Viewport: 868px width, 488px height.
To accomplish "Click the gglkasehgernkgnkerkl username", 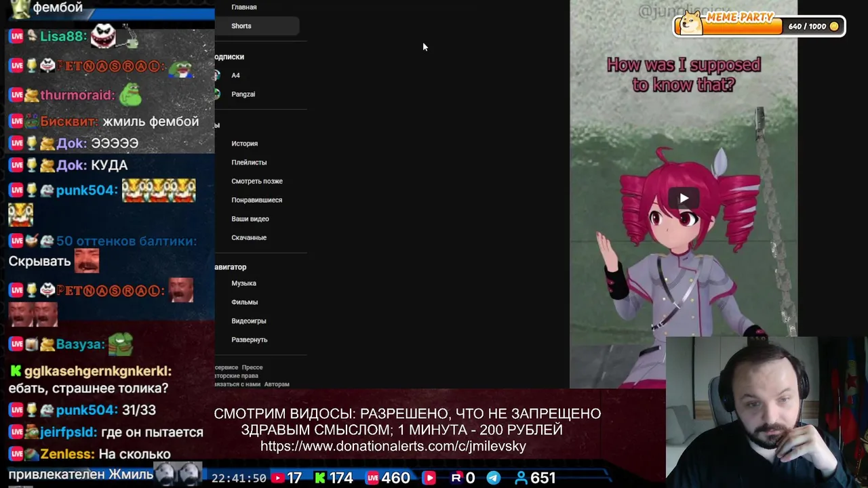I will click(x=98, y=371).
